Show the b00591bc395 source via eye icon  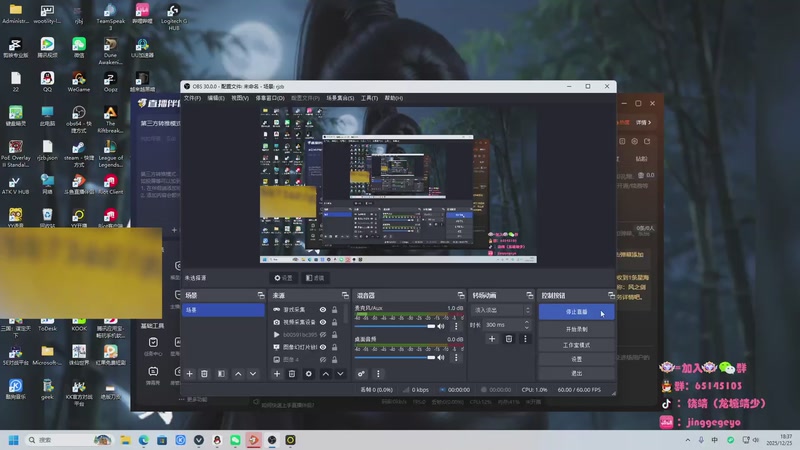[x=323, y=335]
